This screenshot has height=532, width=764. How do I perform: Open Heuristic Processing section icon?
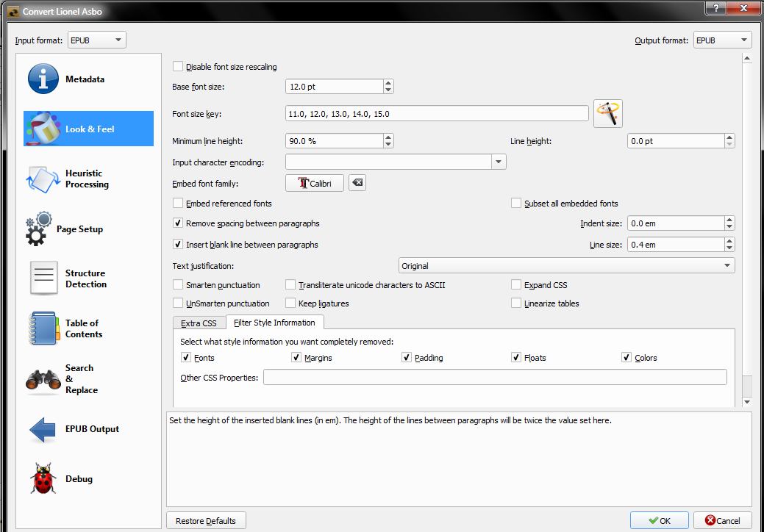coord(43,179)
